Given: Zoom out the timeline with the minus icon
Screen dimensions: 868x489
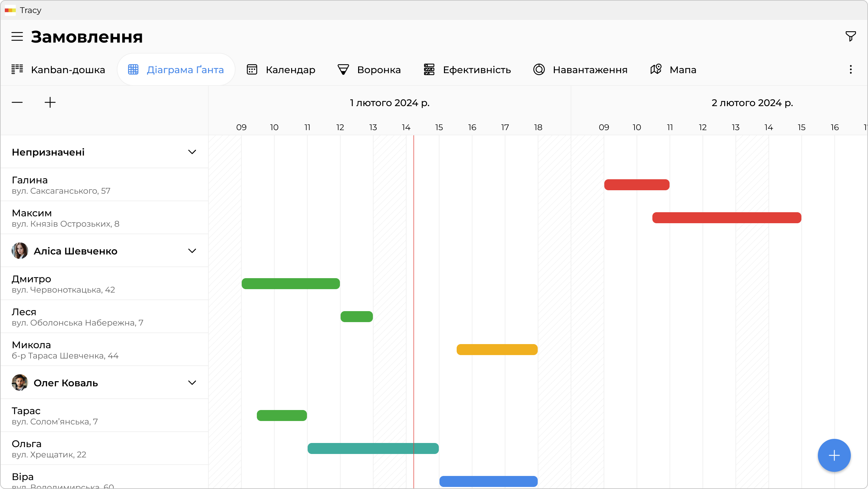Looking at the screenshot, I should 17,102.
